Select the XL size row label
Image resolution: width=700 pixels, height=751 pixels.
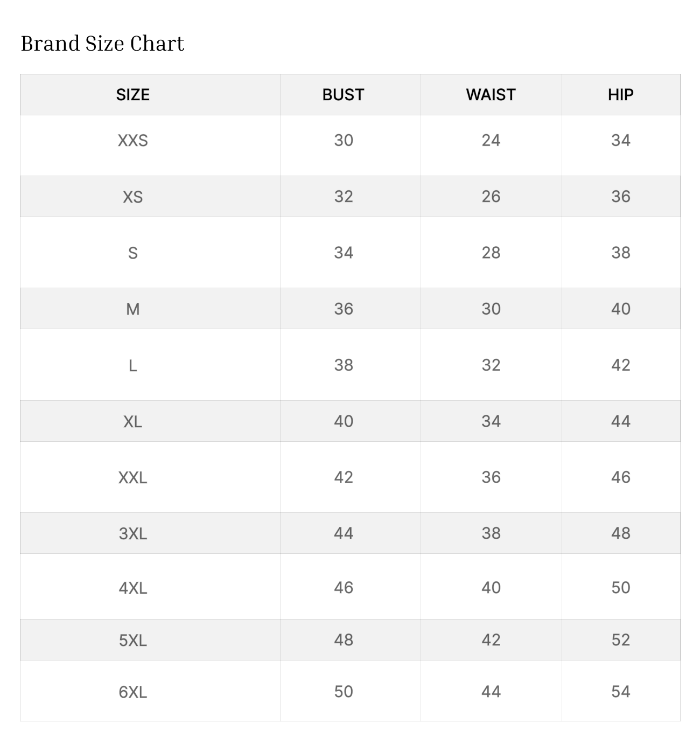(x=132, y=421)
